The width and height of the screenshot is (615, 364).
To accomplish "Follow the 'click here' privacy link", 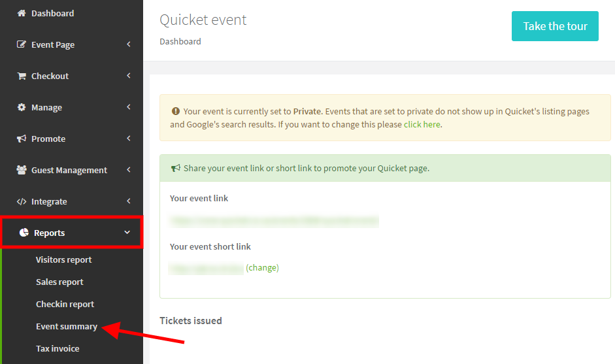I will [x=422, y=124].
